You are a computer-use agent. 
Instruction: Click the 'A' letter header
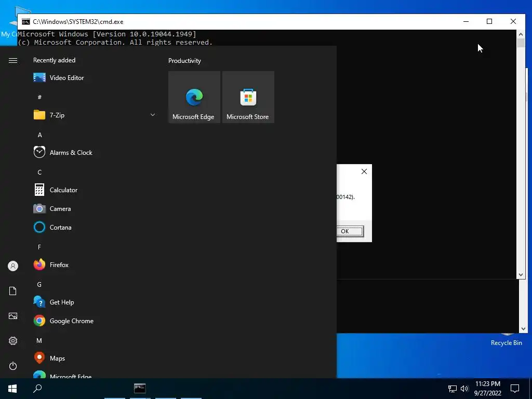click(x=39, y=135)
